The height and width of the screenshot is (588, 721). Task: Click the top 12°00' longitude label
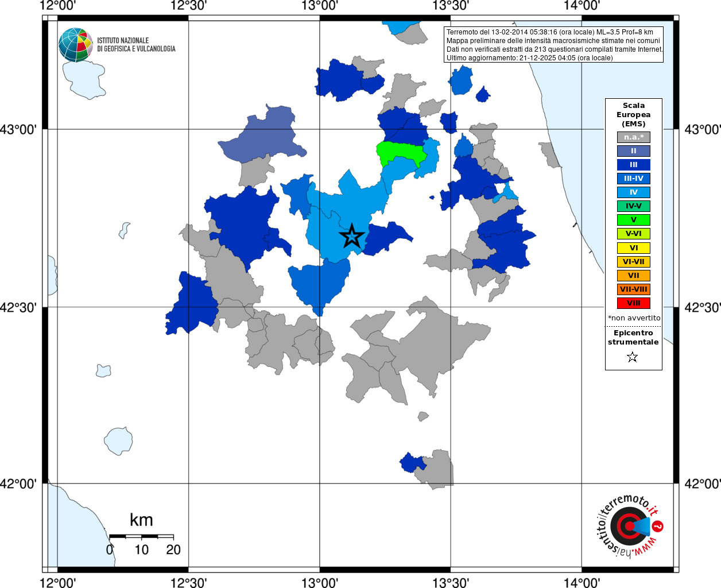(x=58, y=6)
